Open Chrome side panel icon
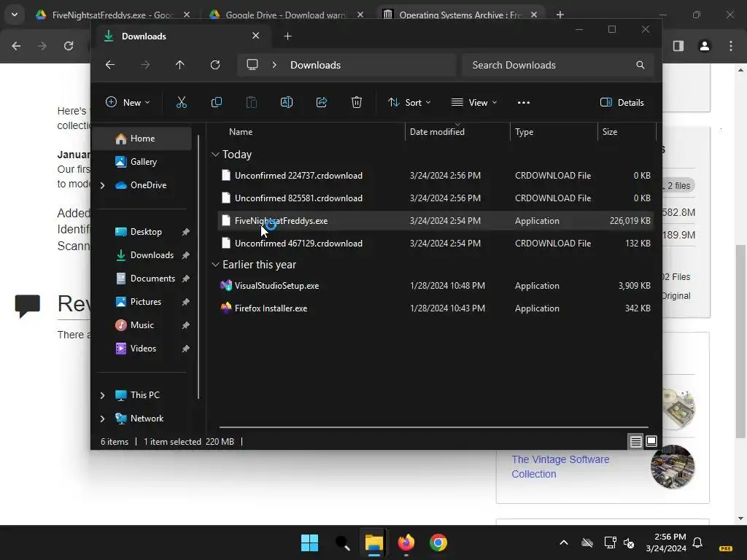This screenshot has width=747, height=560. 678,46
